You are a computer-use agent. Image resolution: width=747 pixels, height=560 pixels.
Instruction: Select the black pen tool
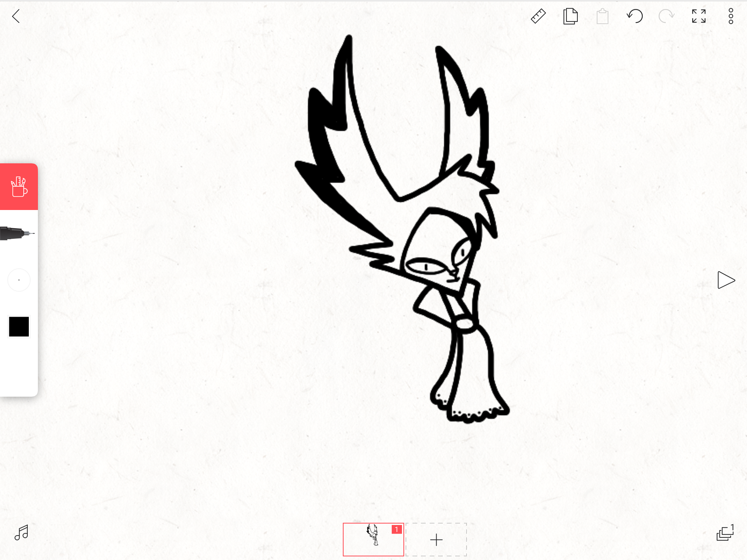coord(18,233)
